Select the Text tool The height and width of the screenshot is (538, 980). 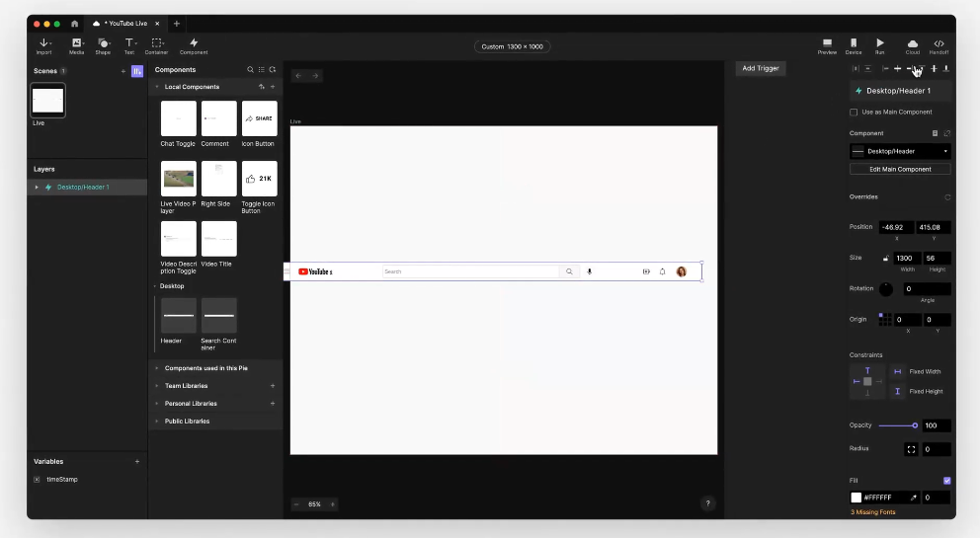pos(128,43)
